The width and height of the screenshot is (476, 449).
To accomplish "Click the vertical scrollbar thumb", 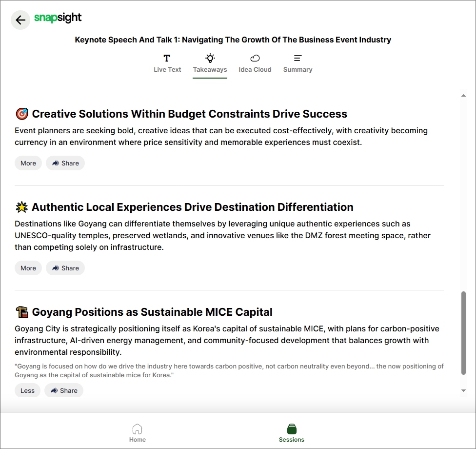I will click(x=463, y=333).
